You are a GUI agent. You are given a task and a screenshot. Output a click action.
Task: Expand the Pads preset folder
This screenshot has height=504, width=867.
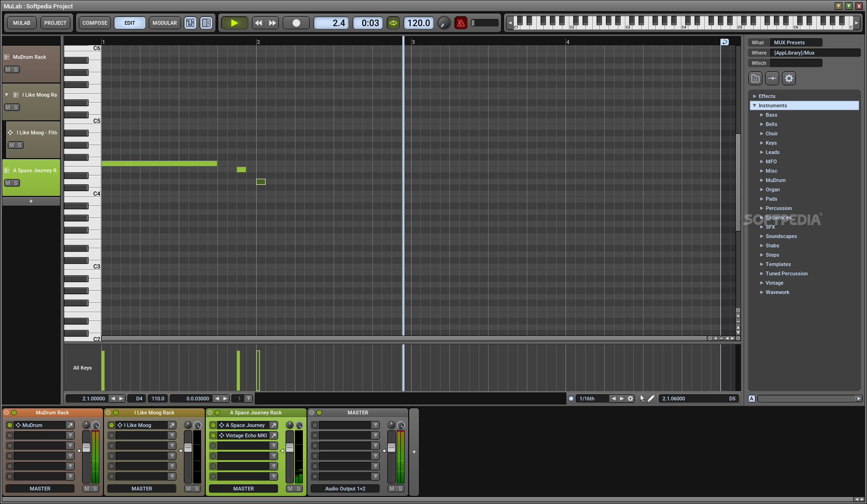point(762,199)
